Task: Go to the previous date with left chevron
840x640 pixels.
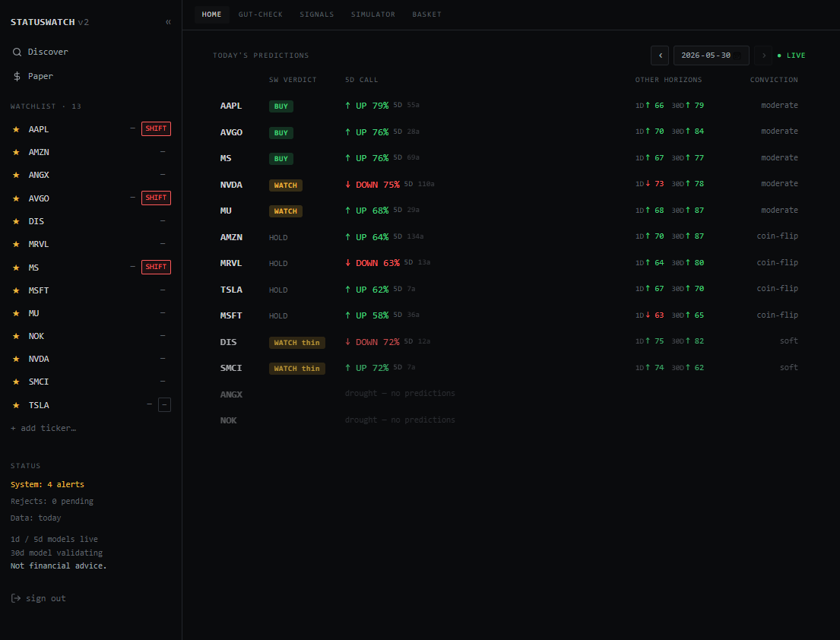Action: (x=660, y=55)
